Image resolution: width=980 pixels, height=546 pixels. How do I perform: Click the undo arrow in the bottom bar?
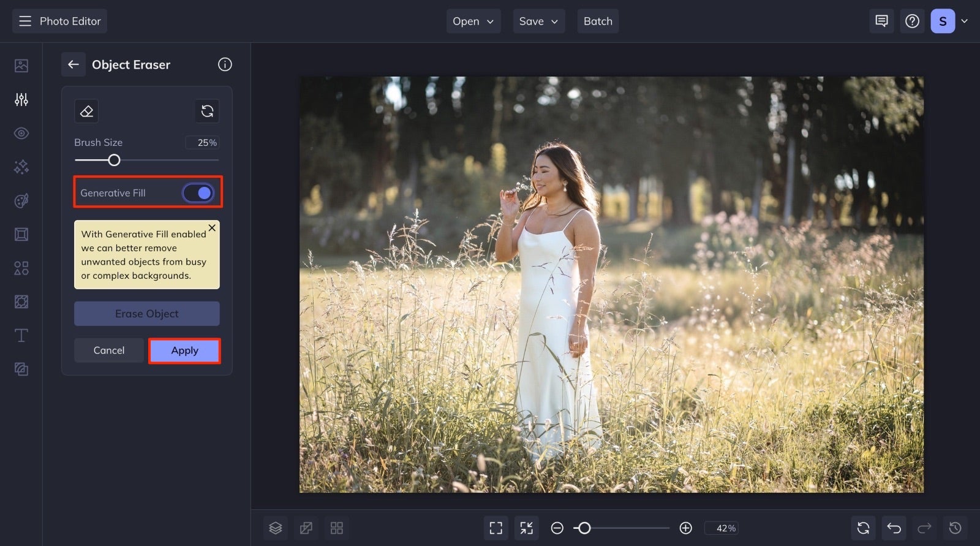(894, 528)
